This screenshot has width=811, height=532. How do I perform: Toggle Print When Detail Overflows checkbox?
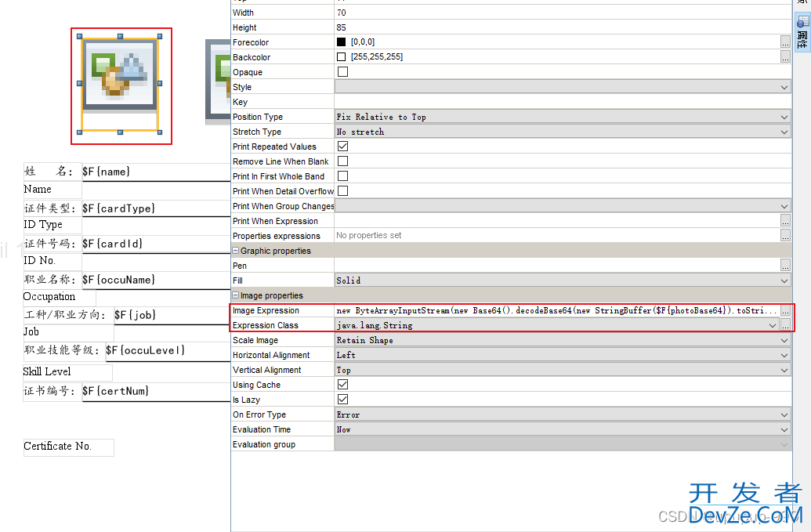342,191
